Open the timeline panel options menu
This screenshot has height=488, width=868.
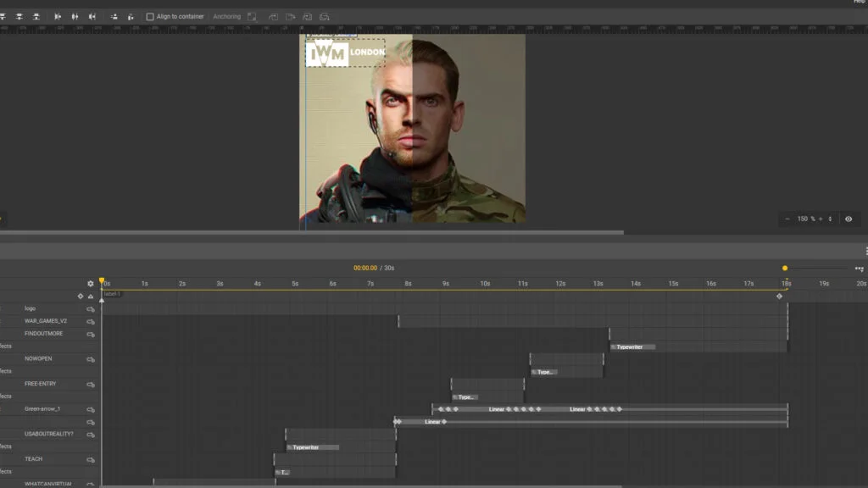click(865, 251)
